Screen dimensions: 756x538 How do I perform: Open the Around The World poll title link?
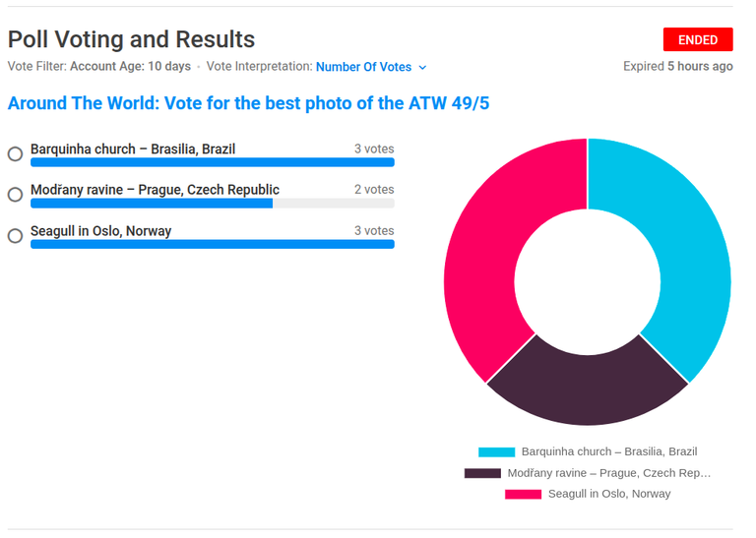(x=248, y=103)
